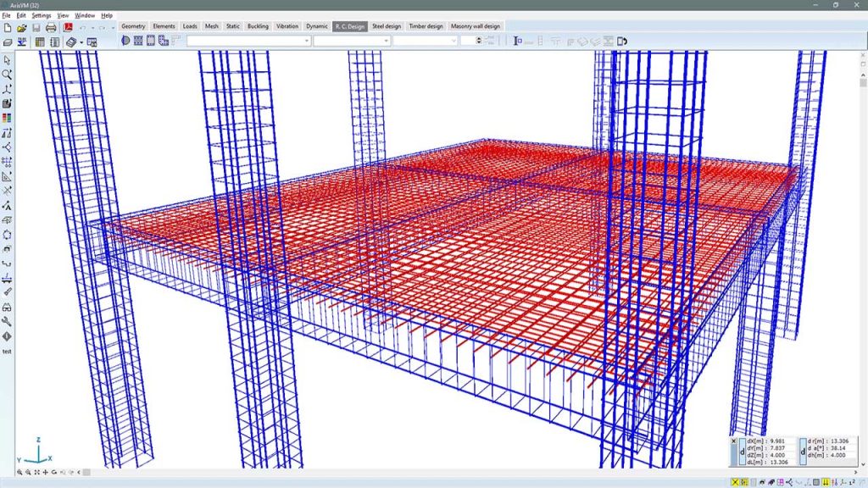Viewport: 868px width, 488px height.
Task: Print the current view with the printer icon
Action: 51,27
